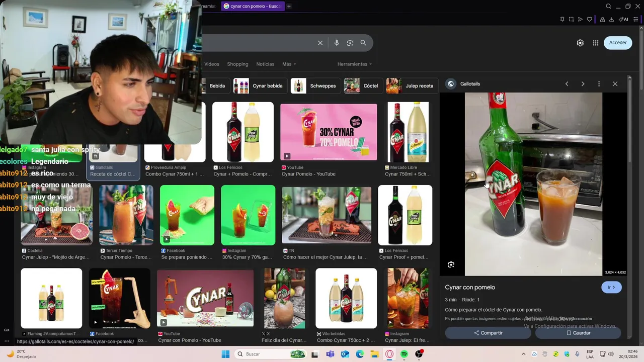Screen dimensions: 644x362
Task: Open the pink 30% Cynar YouTube thumbnail
Action: coord(329,132)
